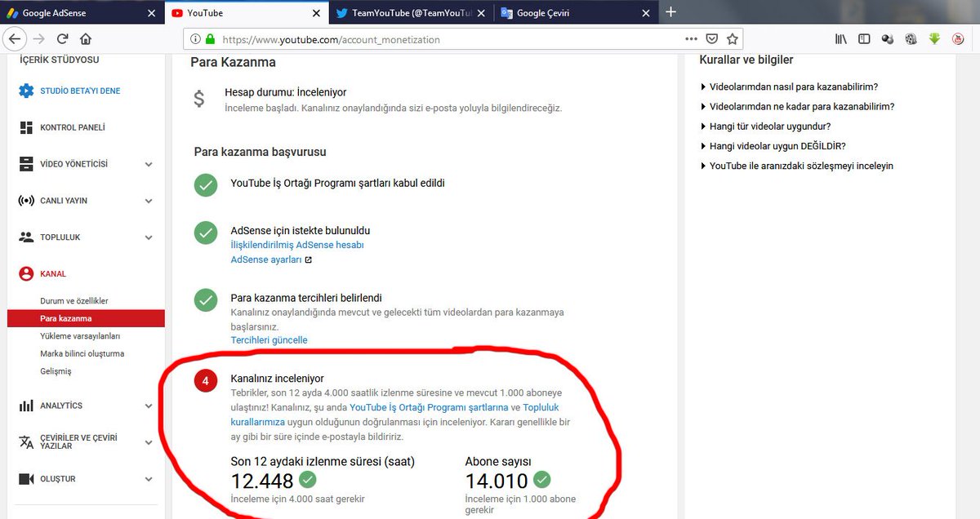This screenshot has width=980, height=519.
Task: Click the green download arrow extension icon
Action: (x=935, y=38)
